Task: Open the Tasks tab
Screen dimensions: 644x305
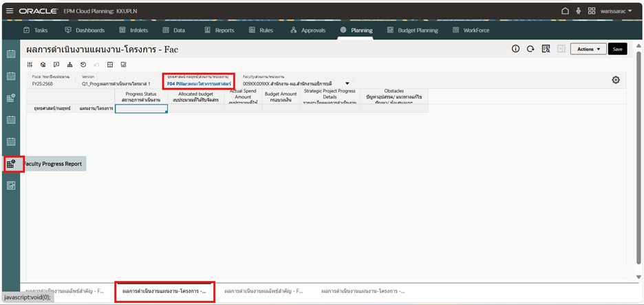Action: (x=36, y=30)
